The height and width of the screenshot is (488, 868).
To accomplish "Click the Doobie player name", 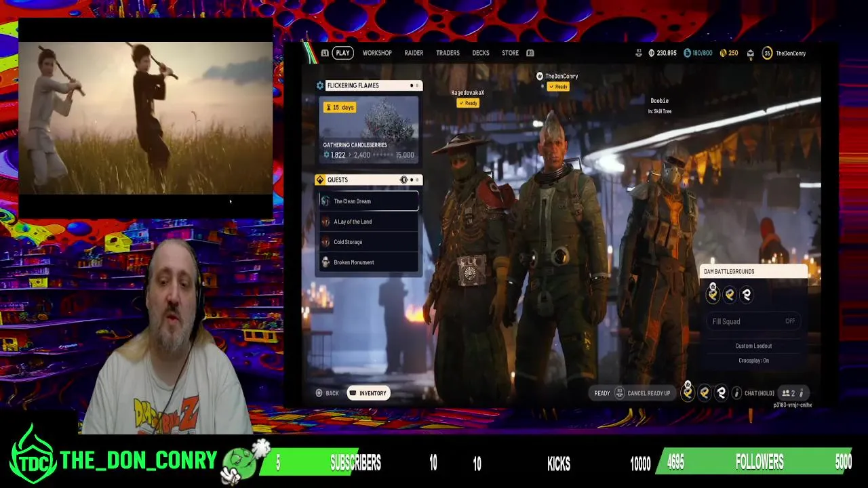I will [x=659, y=101].
